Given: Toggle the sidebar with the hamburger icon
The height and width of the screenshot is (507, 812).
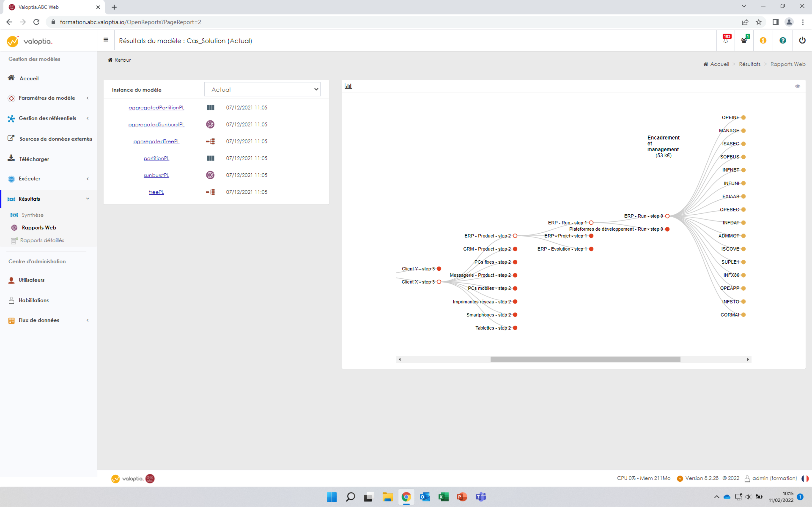Looking at the screenshot, I should click(106, 40).
